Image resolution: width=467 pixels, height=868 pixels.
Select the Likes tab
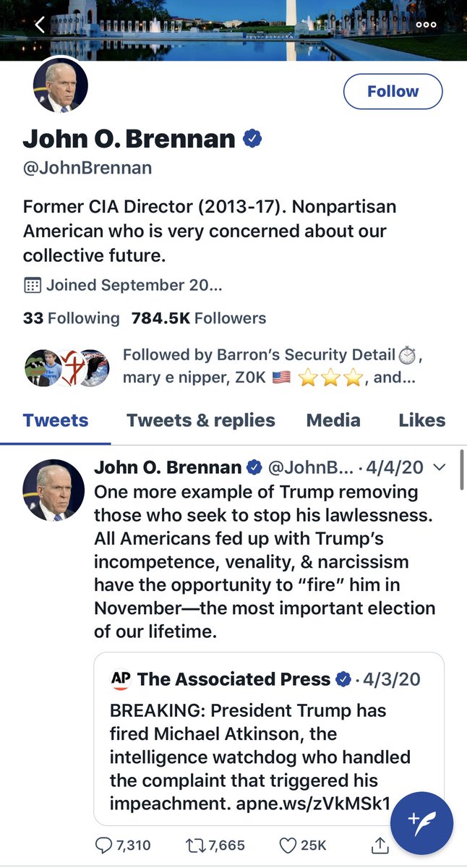coord(421,420)
